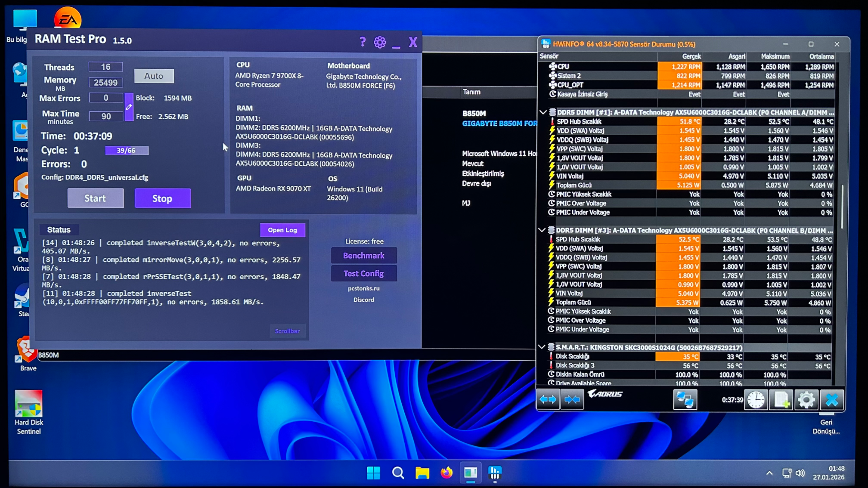Open the Brave browser desktop shortcut
The image size is (868, 488).
[27, 353]
